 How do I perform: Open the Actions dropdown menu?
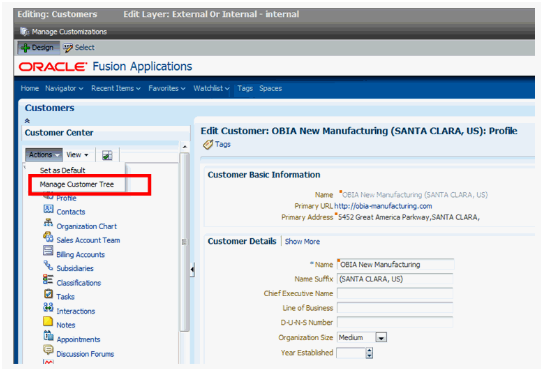(x=44, y=154)
